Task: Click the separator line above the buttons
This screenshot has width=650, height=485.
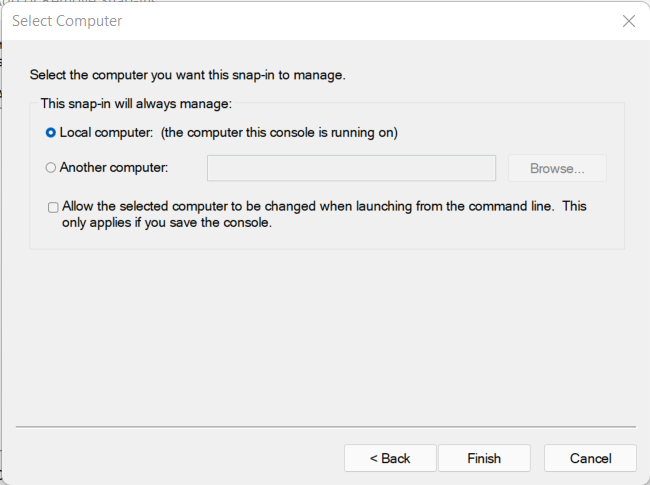Action: click(x=325, y=427)
